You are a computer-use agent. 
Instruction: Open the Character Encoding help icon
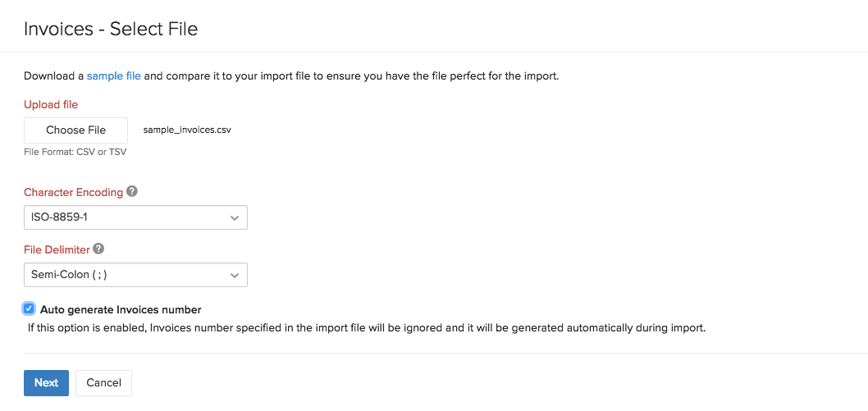coord(132,192)
